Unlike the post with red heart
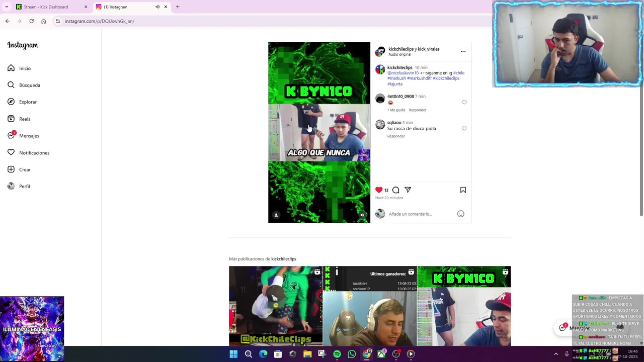Screen dimensions: 644x362 (379, 190)
